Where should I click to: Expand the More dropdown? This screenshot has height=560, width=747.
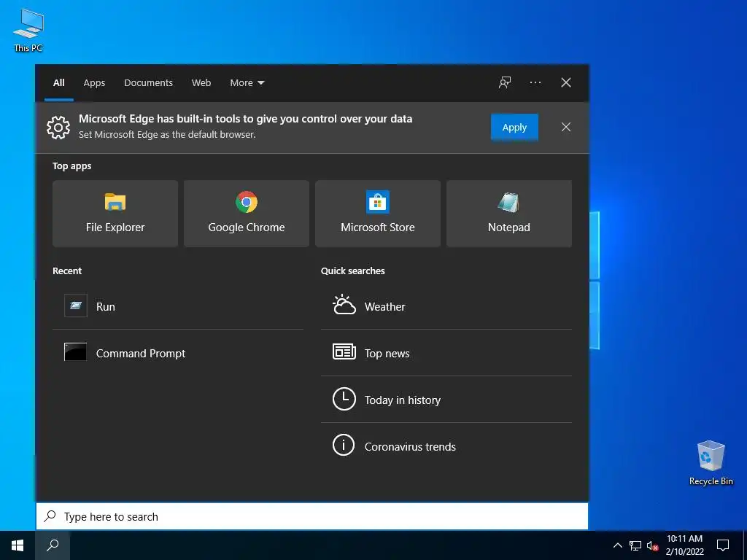tap(247, 82)
